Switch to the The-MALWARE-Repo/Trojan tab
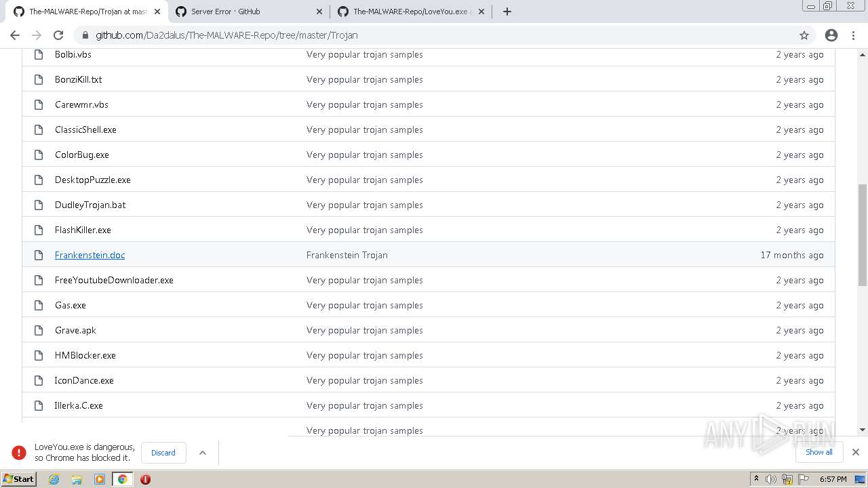The image size is (868, 488). pyautogui.click(x=88, y=12)
